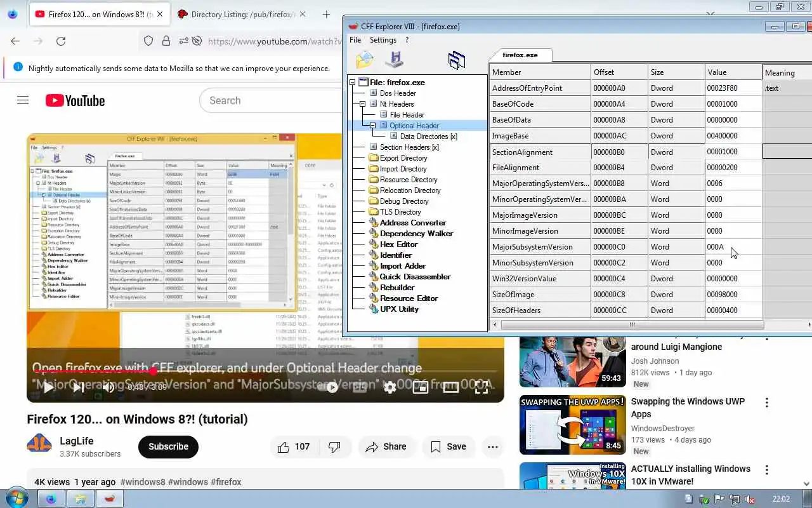Open the Rebuilder tool
The image size is (812, 508).
click(x=397, y=288)
